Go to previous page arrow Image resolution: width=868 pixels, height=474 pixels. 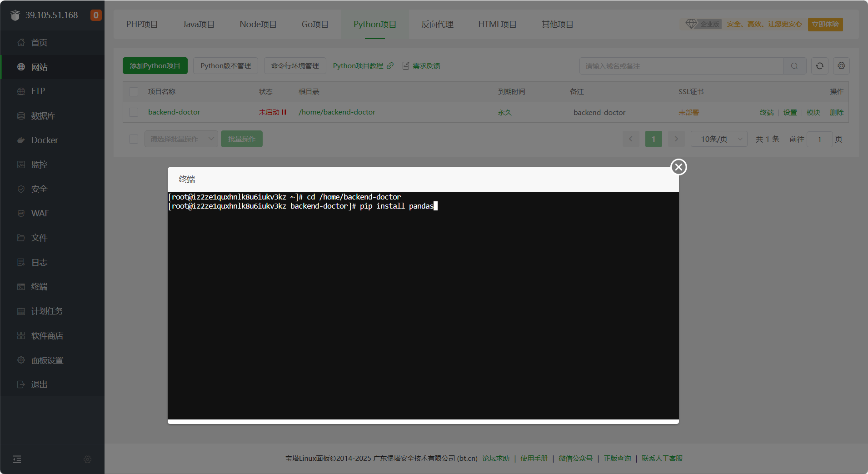click(631, 139)
